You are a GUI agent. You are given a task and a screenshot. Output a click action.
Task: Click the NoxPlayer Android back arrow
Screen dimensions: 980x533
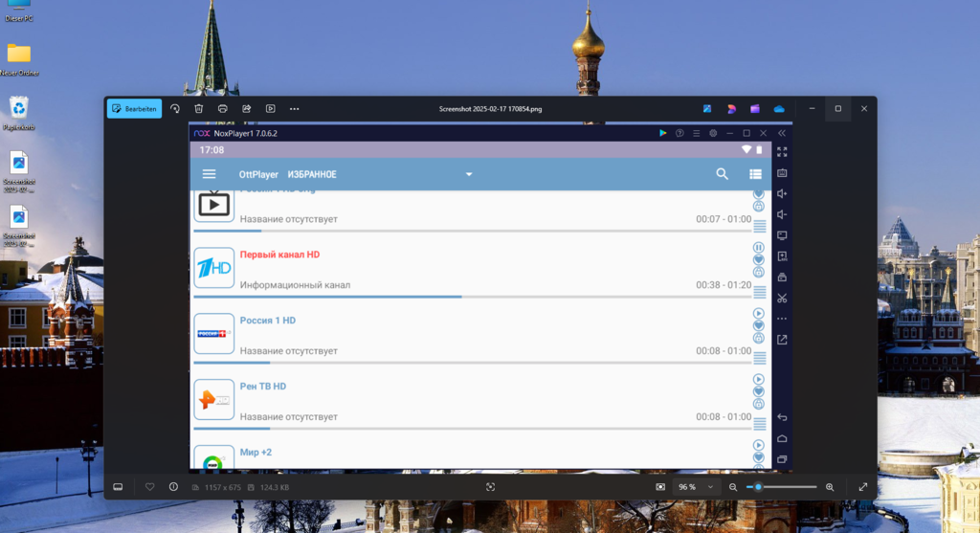782,417
